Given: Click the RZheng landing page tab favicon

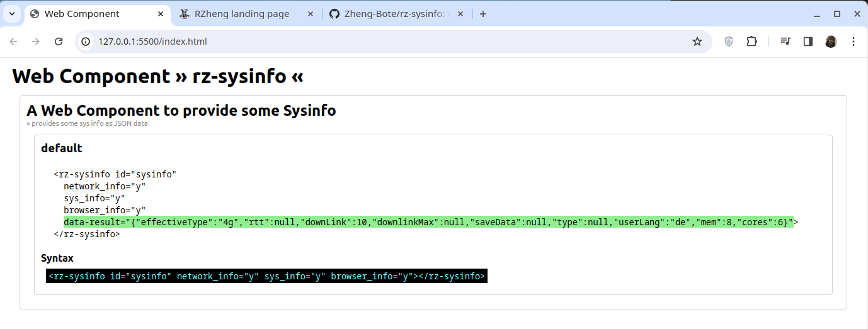Looking at the screenshot, I should tap(184, 14).
